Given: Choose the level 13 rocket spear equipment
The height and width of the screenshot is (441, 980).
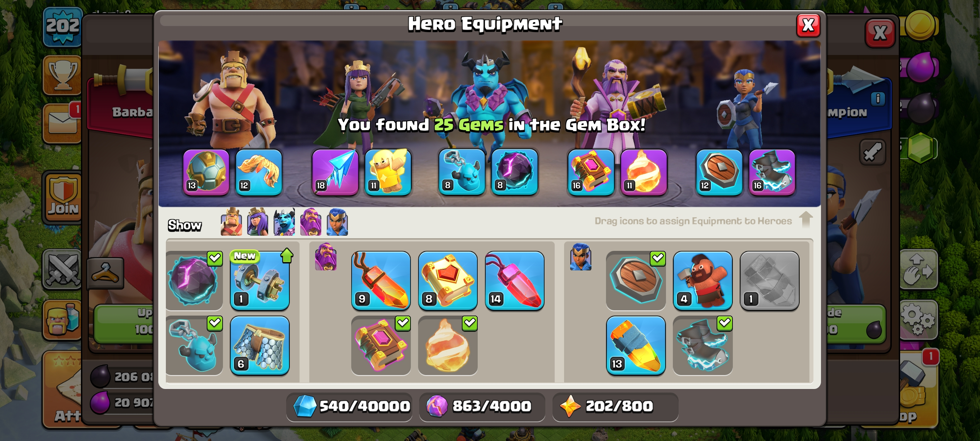Looking at the screenshot, I should 636,346.
